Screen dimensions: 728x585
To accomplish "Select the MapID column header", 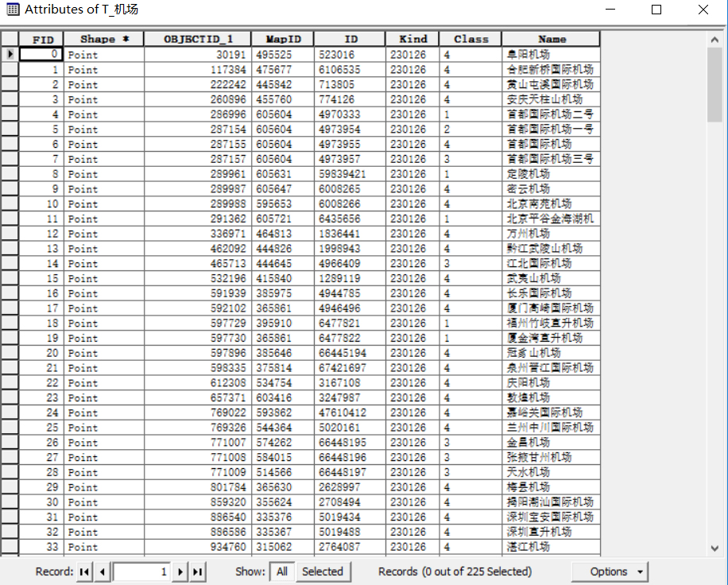I will tap(283, 39).
